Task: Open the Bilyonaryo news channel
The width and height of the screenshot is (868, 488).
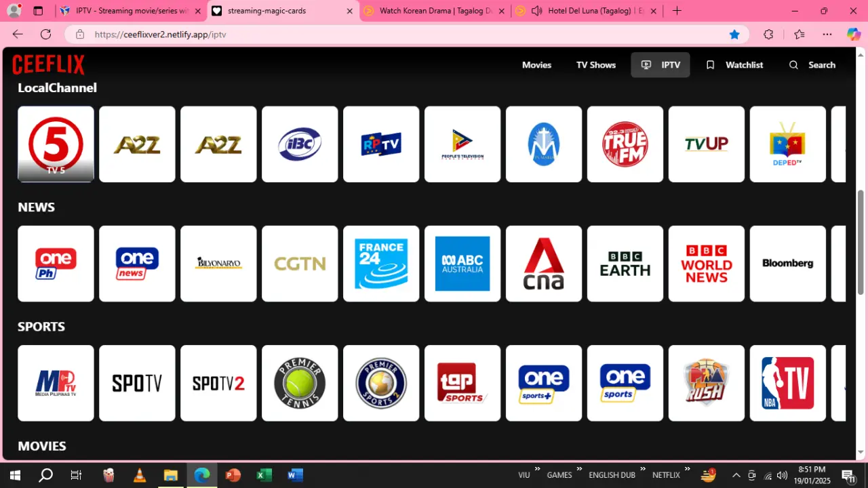Action: tap(218, 264)
